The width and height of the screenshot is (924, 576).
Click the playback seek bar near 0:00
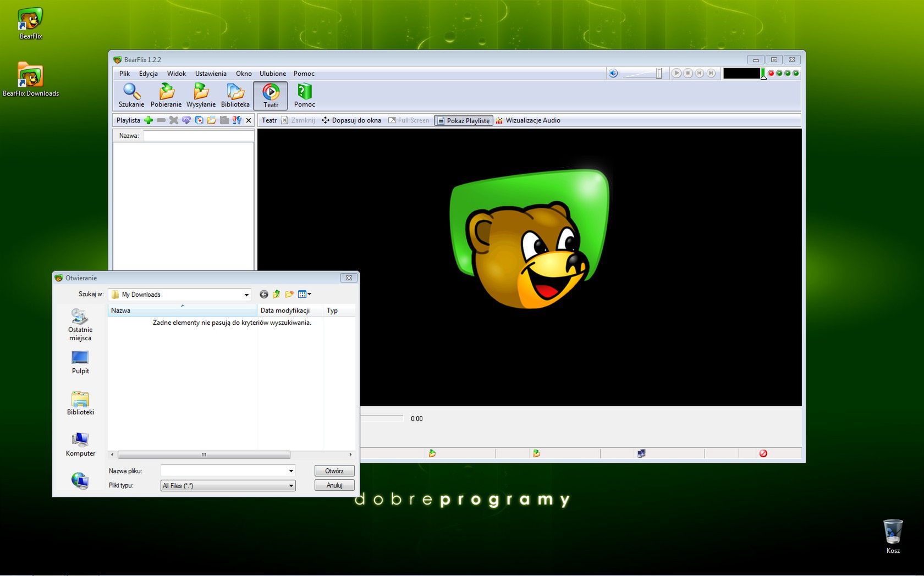(382, 419)
